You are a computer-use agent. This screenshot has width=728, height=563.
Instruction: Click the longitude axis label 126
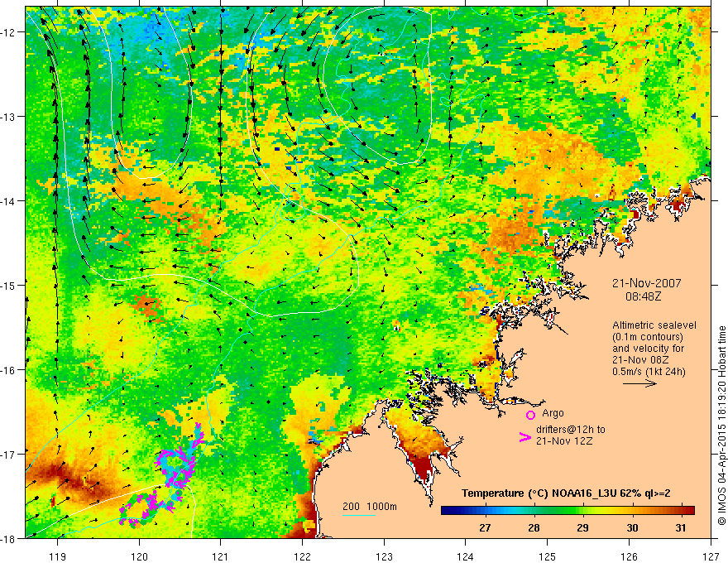pos(629,556)
